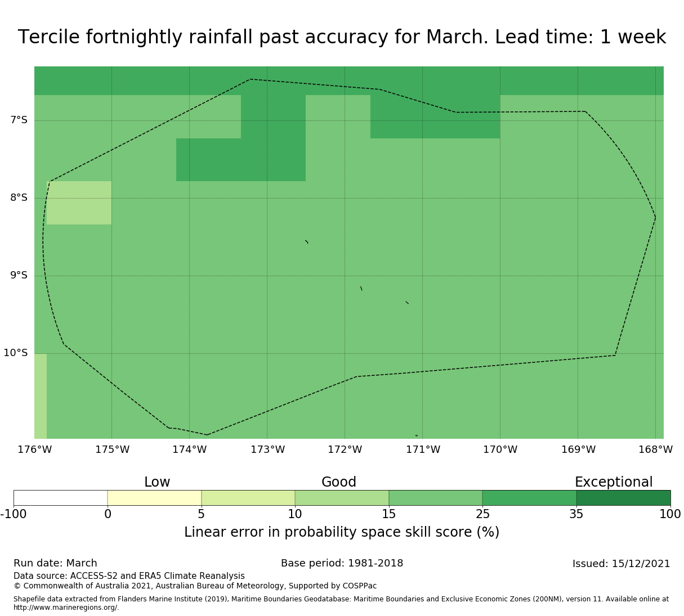Click the 'Issued: 15/12/2021' text

click(x=621, y=564)
